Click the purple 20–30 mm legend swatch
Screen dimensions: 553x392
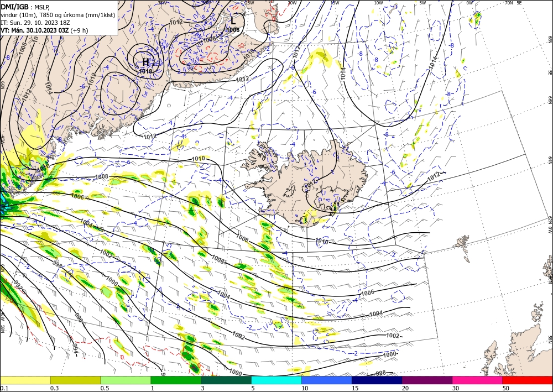coord(427,380)
